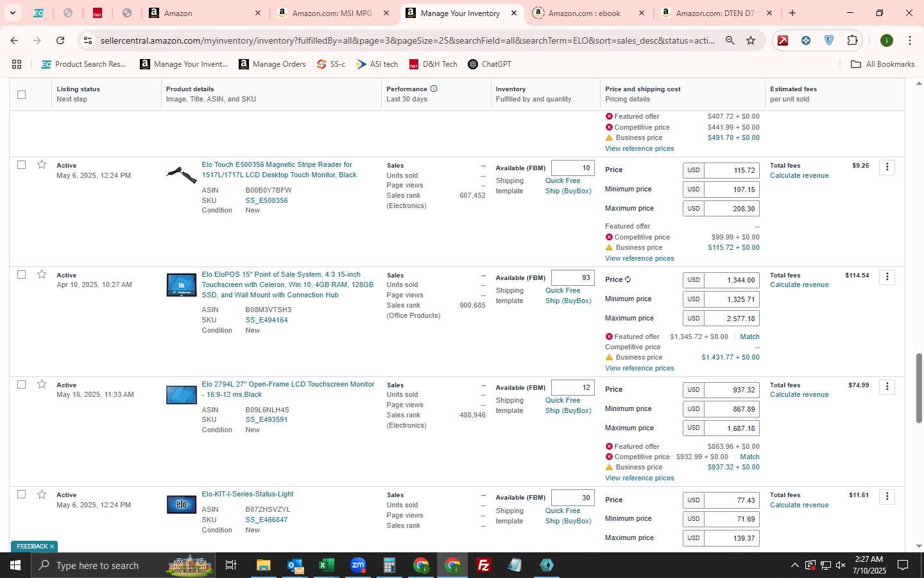Edit the Elo-KIT-I-Series maximum price field
The height and width of the screenshot is (578, 924).
[732, 538]
